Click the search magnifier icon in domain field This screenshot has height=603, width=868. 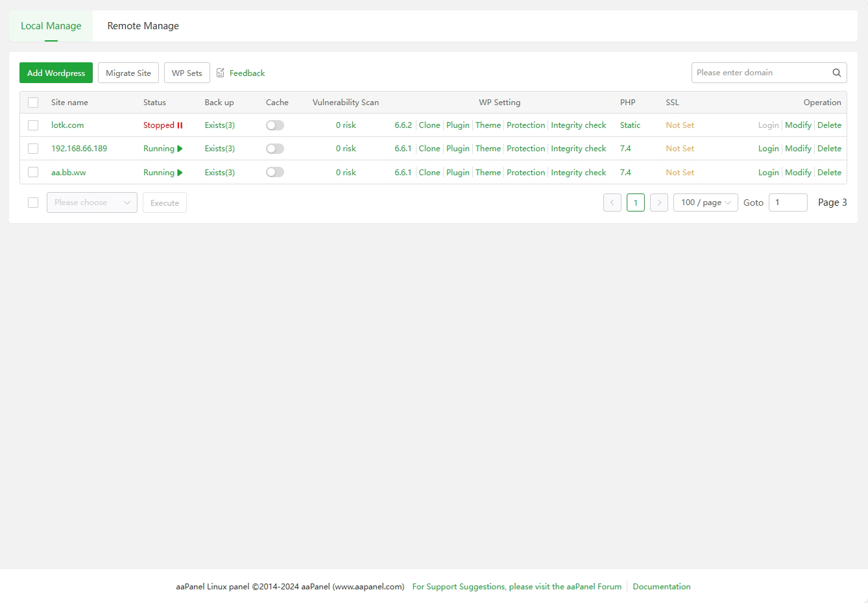(x=836, y=73)
